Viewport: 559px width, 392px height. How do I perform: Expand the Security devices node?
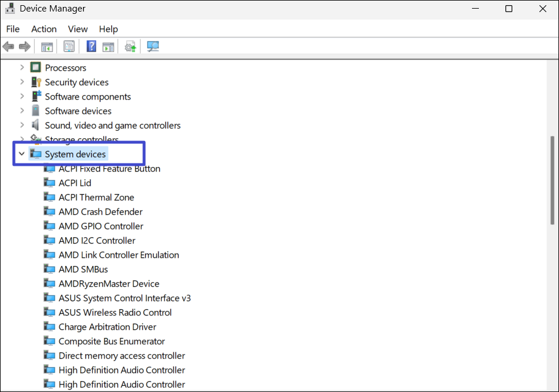pyautogui.click(x=22, y=82)
